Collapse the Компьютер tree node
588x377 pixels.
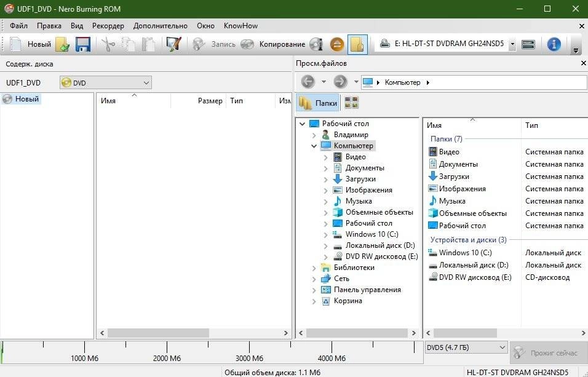pos(314,146)
